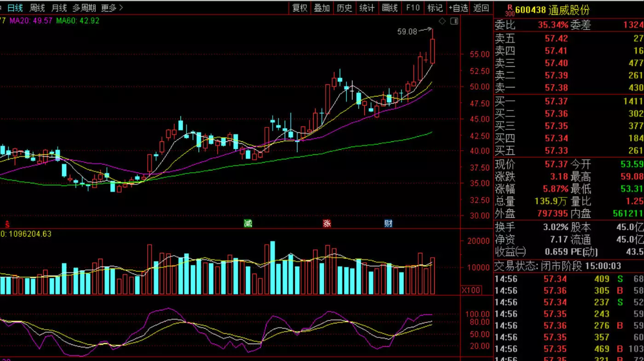Open F10 company information

point(413,8)
